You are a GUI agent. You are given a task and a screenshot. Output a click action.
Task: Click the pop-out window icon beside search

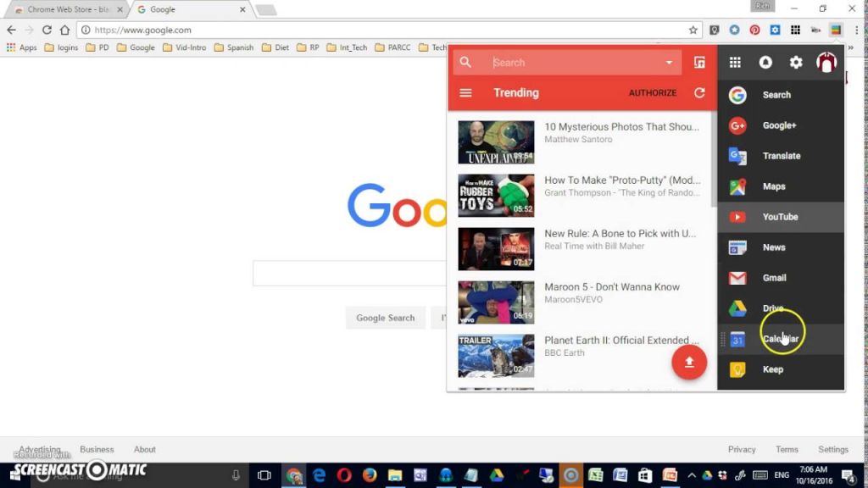coord(699,63)
